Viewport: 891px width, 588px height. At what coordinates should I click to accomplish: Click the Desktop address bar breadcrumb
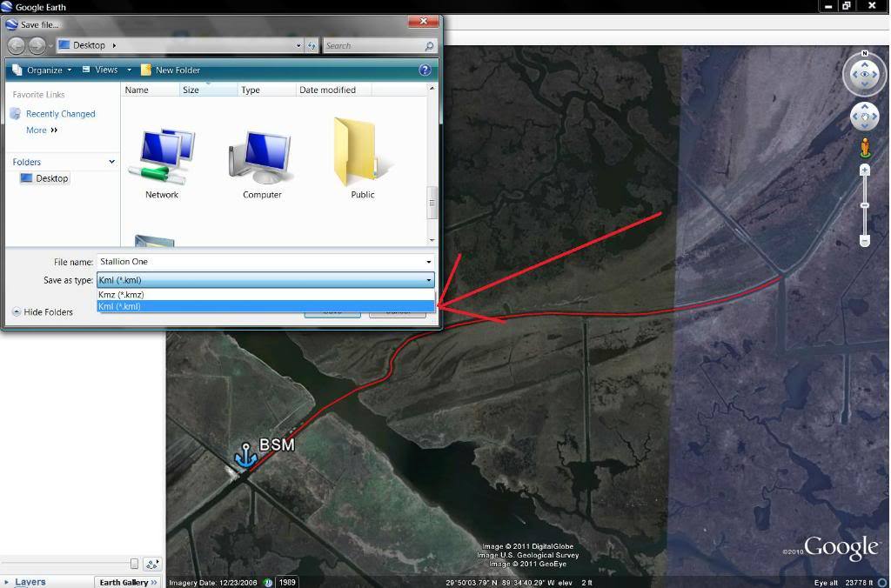click(x=90, y=45)
